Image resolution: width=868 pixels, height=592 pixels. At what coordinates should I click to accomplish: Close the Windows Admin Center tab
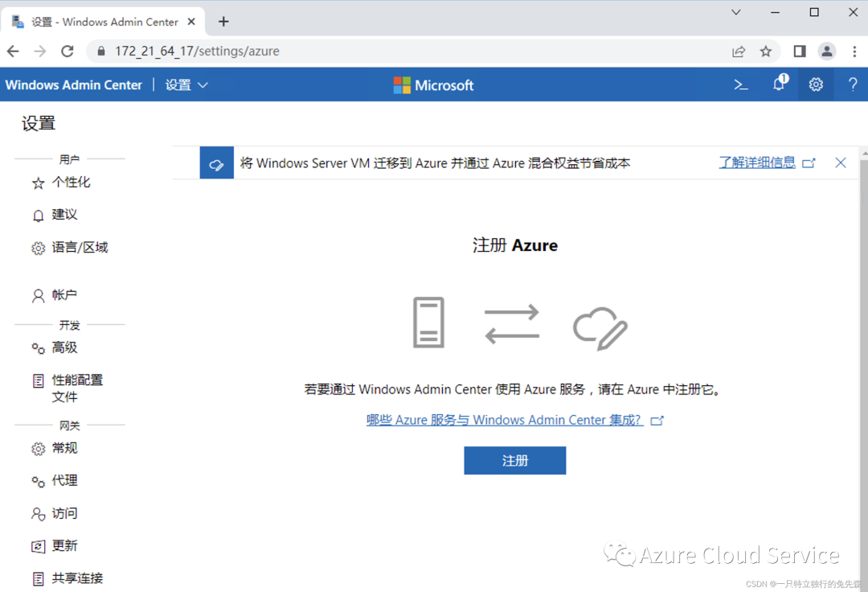tap(191, 22)
